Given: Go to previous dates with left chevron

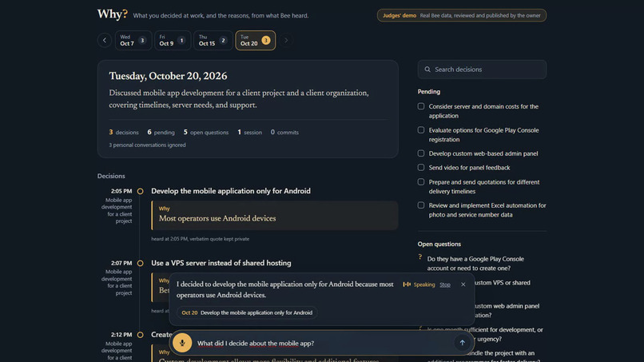Looking at the screenshot, I should click(105, 40).
